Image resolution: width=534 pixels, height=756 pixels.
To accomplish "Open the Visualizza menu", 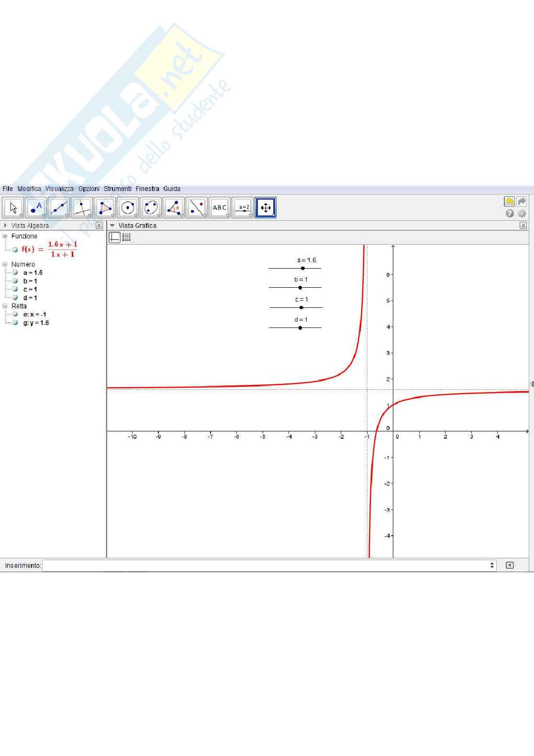I will pos(59,189).
